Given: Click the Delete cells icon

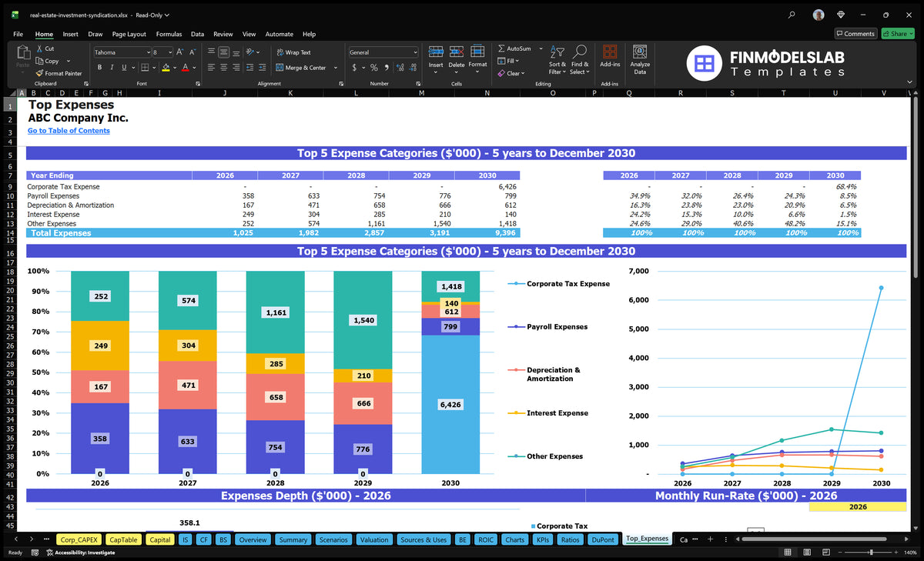Looking at the screenshot, I should click(457, 52).
